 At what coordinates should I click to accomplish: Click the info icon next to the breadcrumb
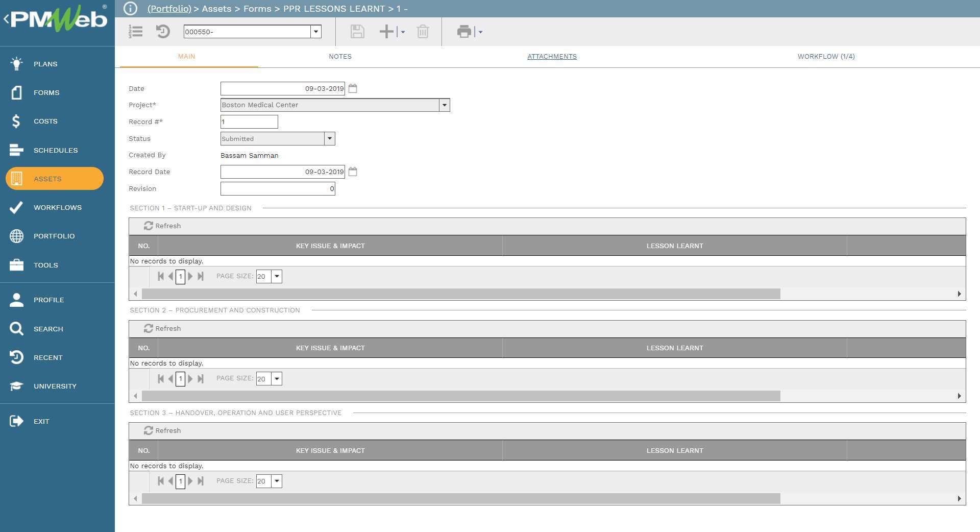coord(130,9)
